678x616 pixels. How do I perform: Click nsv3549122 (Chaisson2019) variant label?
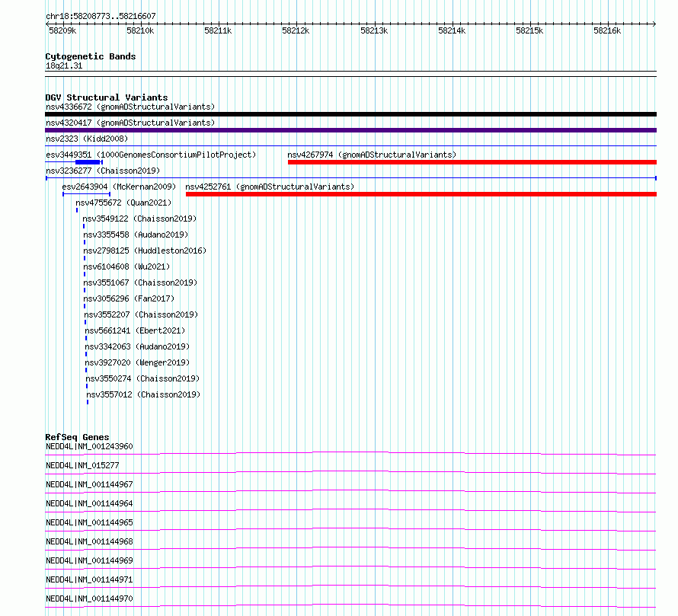click(x=139, y=219)
